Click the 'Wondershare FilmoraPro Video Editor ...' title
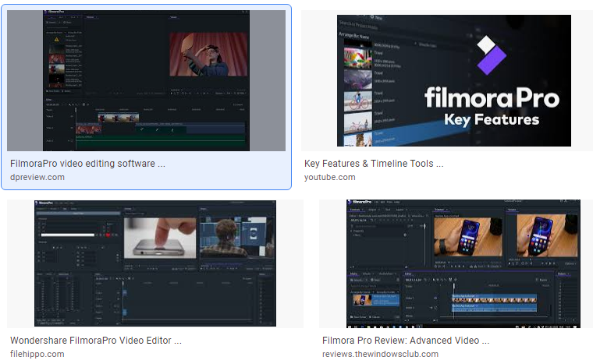593x364 pixels. click(96, 340)
